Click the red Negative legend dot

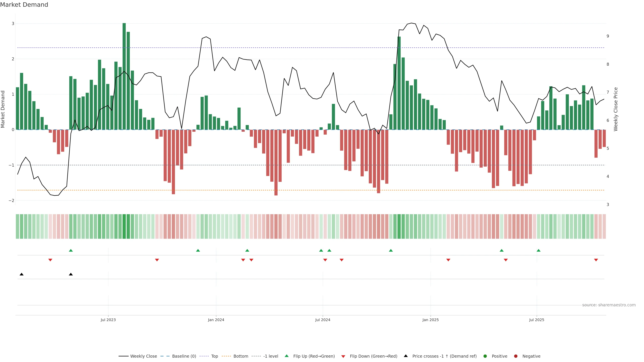tap(516, 356)
